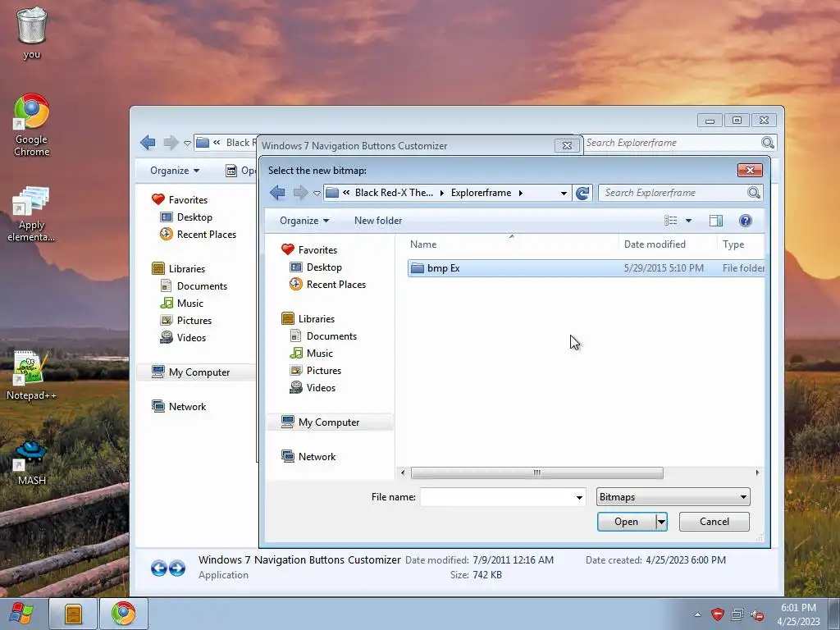
Task: Select the bmp Ex folder
Action: pos(586,268)
